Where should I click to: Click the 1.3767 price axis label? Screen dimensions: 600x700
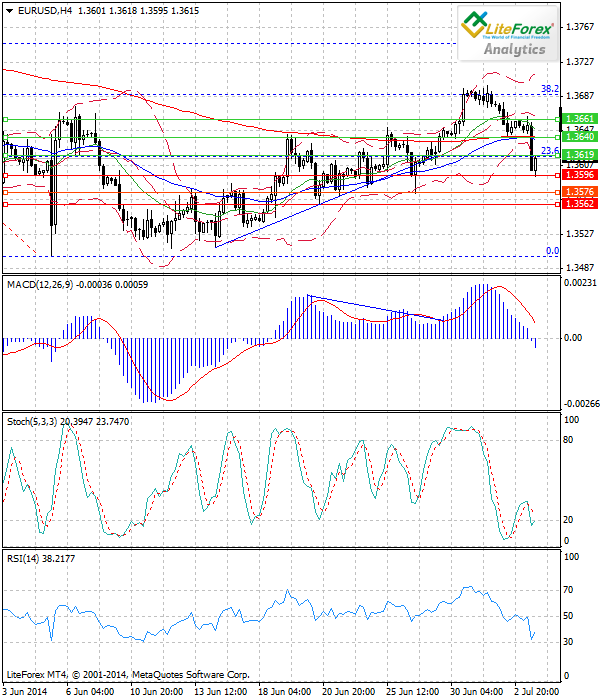click(x=580, y=27)
